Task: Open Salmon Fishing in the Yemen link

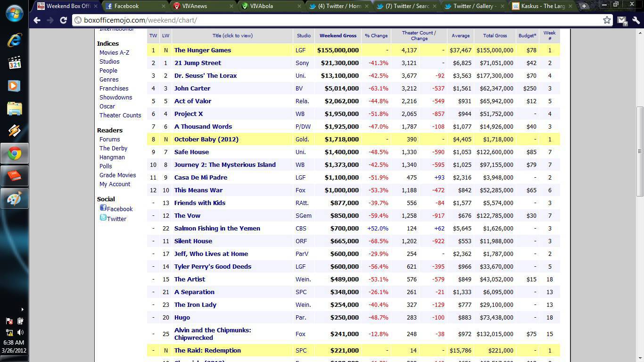Action: point(217,228)
